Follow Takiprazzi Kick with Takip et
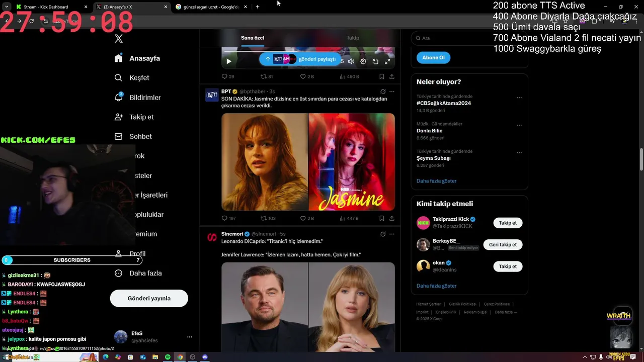The height and width of the screenshot is (362, 644). 508,223
